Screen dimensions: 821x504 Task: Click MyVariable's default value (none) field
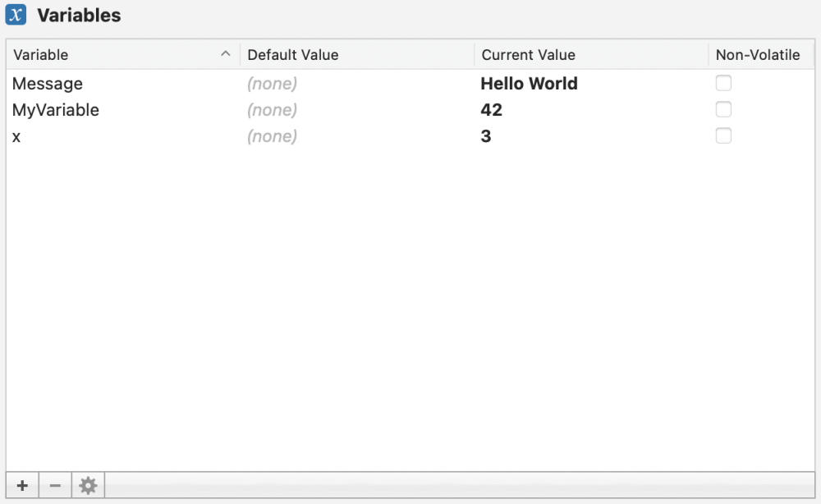[272, 110]
